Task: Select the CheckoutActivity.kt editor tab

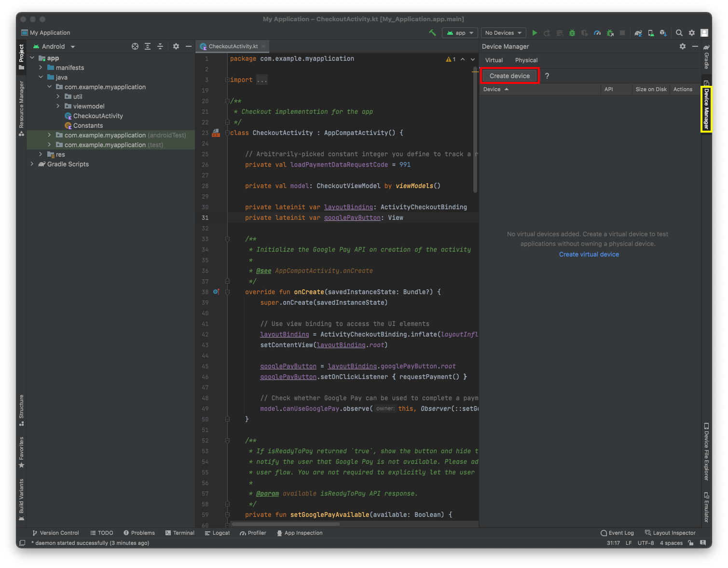Action: [233, 46]
